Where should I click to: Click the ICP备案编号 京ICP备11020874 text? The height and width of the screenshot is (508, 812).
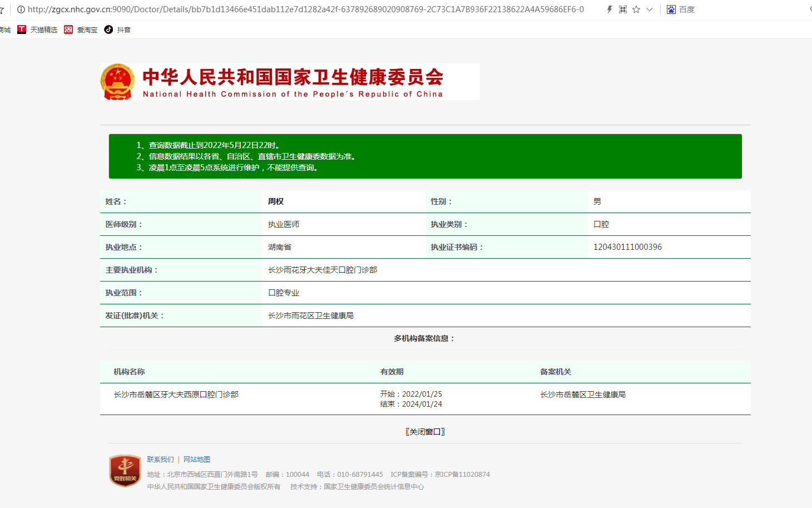pyautogui.click(x=440, y=475)
